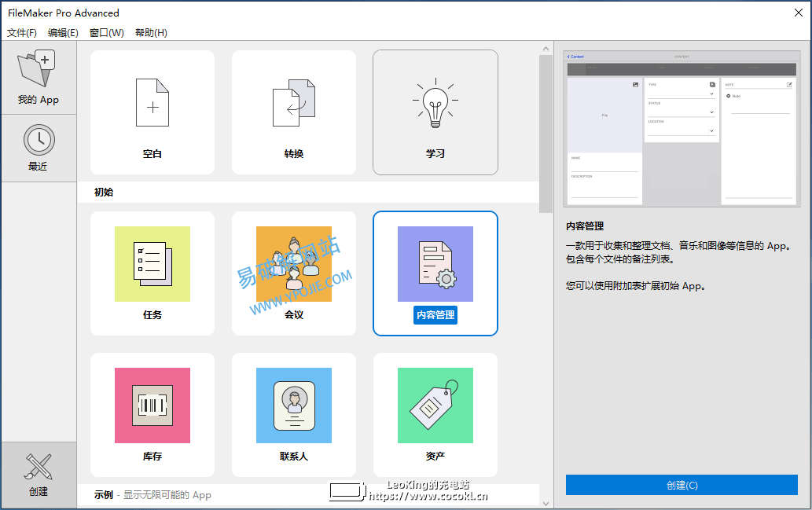Click the 内容管理 purple document icon
The image size is (812, 510).
coord(435,264)
